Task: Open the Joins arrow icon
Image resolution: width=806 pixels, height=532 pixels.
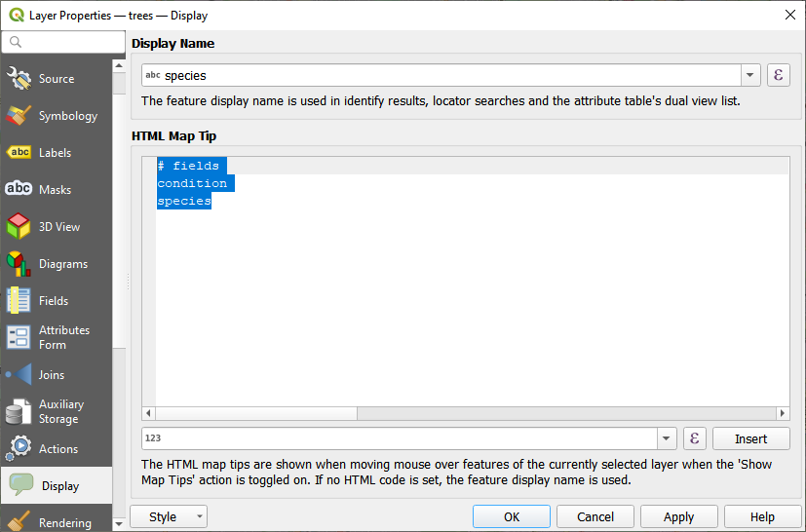Action: 19,375
